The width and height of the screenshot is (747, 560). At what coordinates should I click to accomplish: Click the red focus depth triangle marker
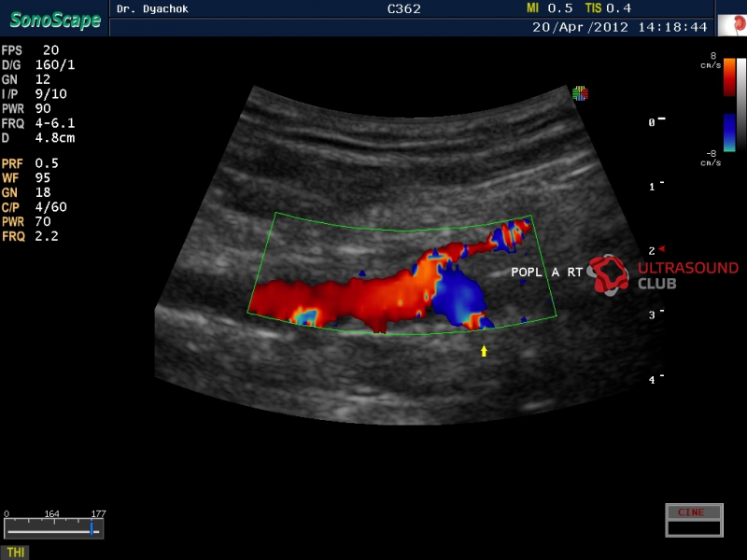pyautogui.click(x=661, y=249)
